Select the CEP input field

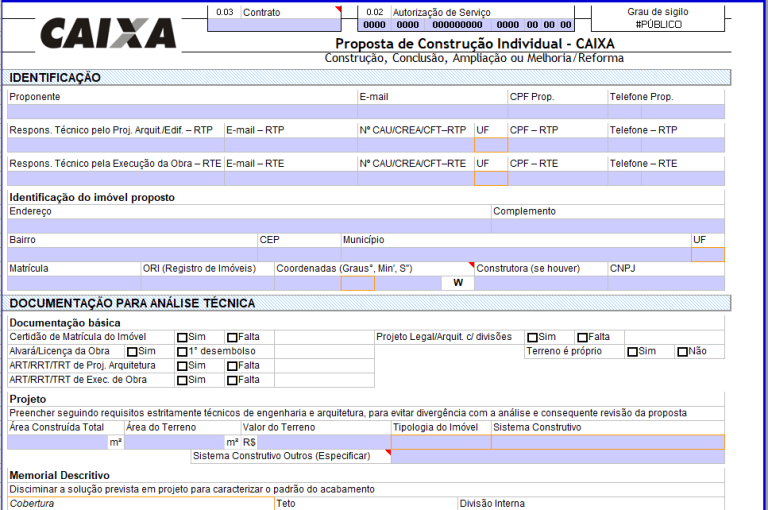299,255
